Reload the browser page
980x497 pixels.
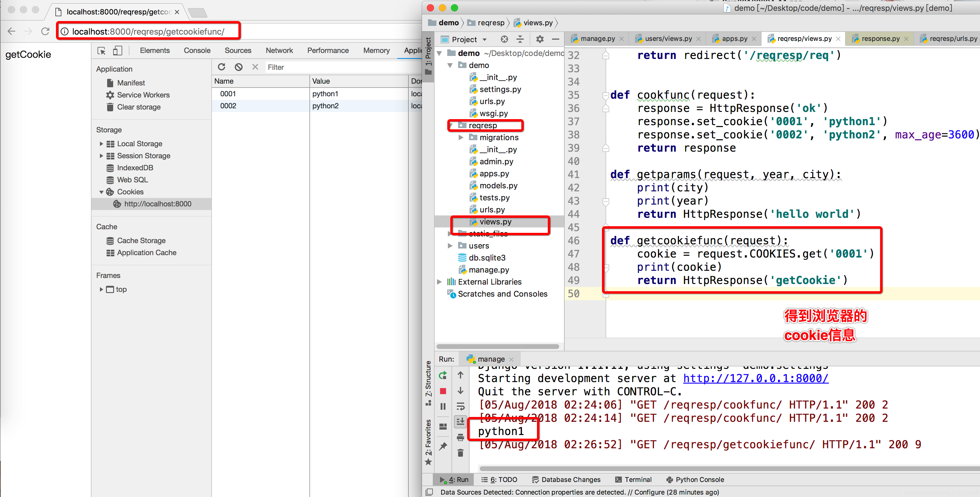click(x=45, y=31)
